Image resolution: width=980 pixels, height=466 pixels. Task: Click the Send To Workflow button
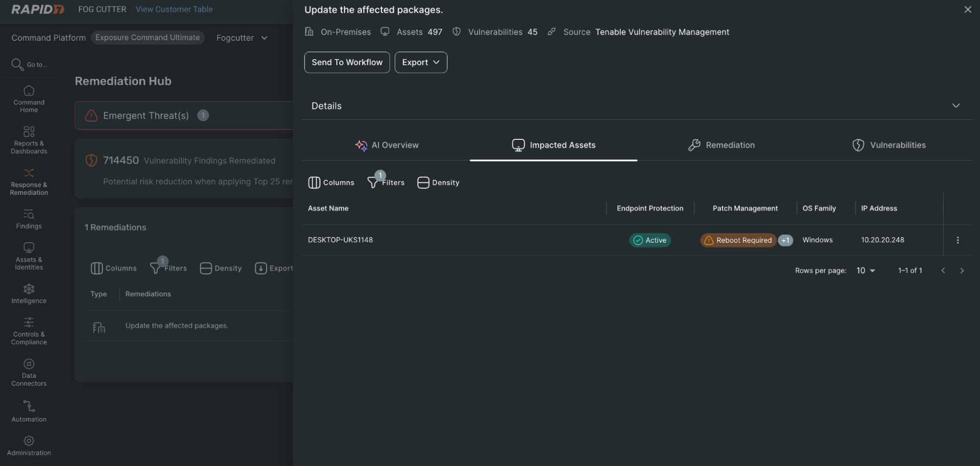347,62
